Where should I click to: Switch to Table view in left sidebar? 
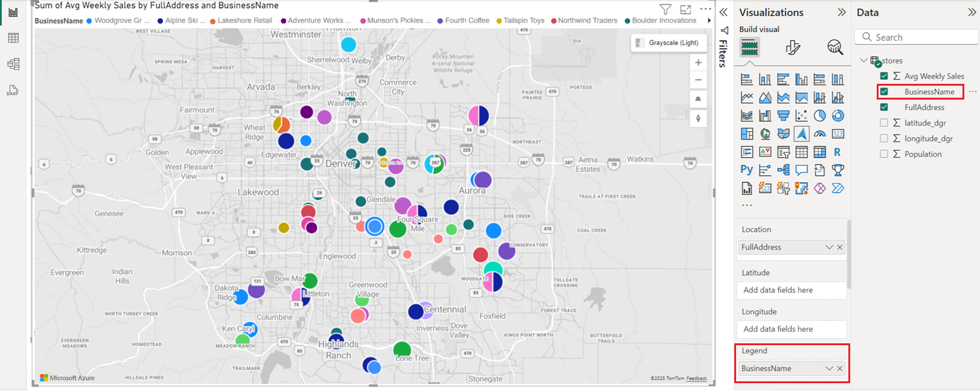(13, 38)
